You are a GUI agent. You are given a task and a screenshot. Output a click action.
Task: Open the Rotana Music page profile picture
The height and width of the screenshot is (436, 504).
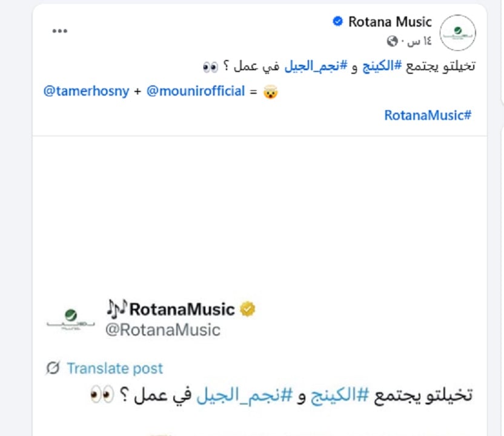point(457,33)
